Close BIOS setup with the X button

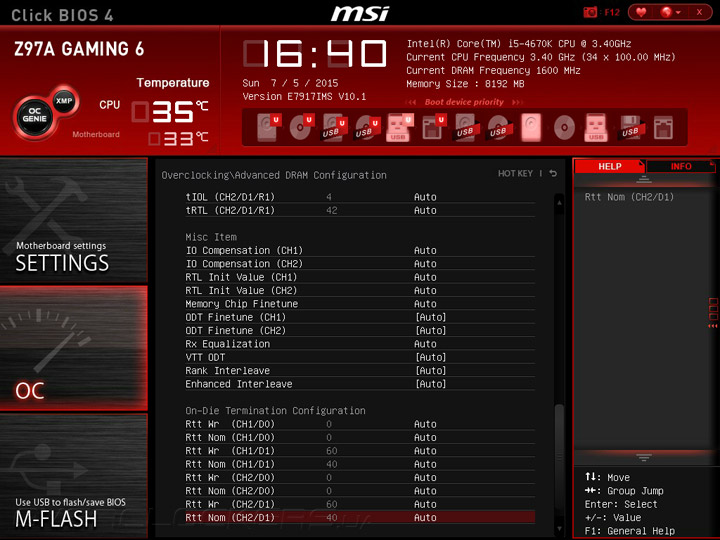tap(699, 12)
